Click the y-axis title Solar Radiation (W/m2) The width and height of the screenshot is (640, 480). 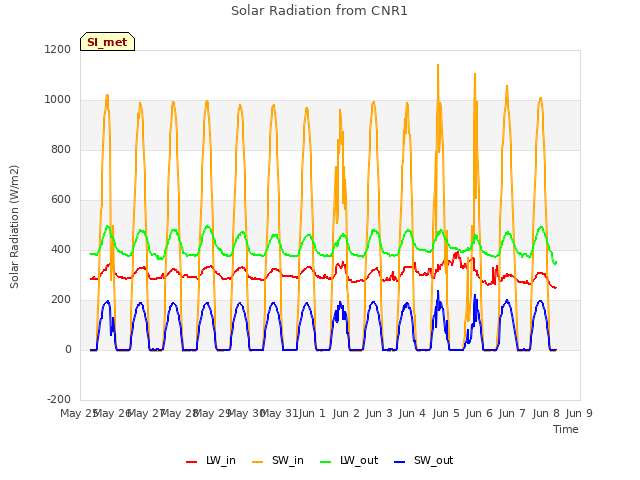tap(14, 227)
